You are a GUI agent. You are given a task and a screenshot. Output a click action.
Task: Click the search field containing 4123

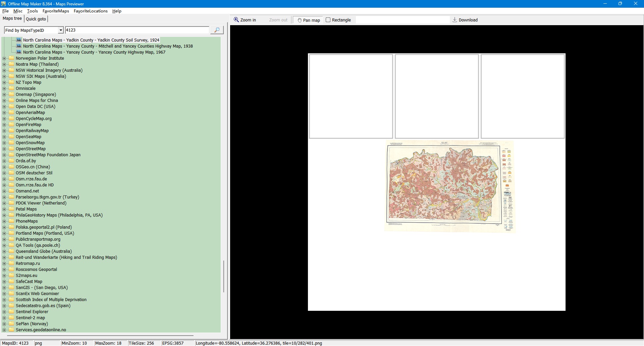click(137, 30)
